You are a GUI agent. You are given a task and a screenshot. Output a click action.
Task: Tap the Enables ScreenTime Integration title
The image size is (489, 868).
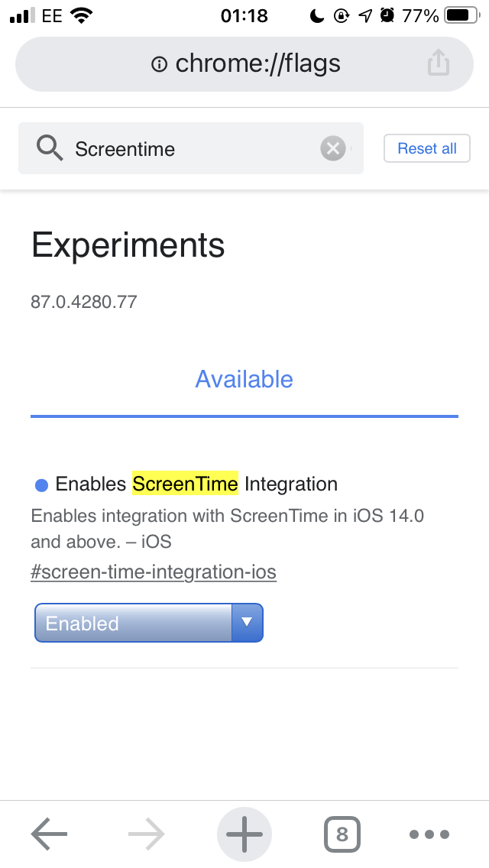(196, 484)
